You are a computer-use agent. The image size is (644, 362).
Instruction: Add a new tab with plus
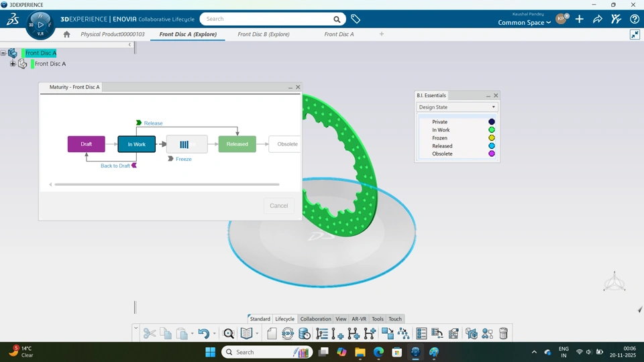382,34
